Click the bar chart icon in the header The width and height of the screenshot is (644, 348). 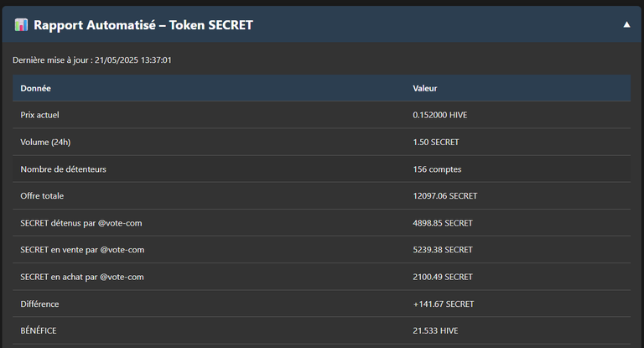tap(21, 24)
